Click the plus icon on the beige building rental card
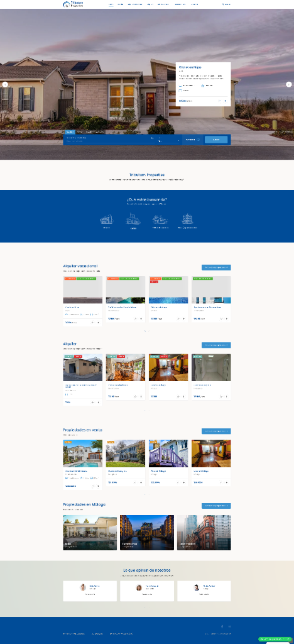Image resolution: width=294 pixels, height=644 pixels. pyautogui.click(x=99, y=402)
